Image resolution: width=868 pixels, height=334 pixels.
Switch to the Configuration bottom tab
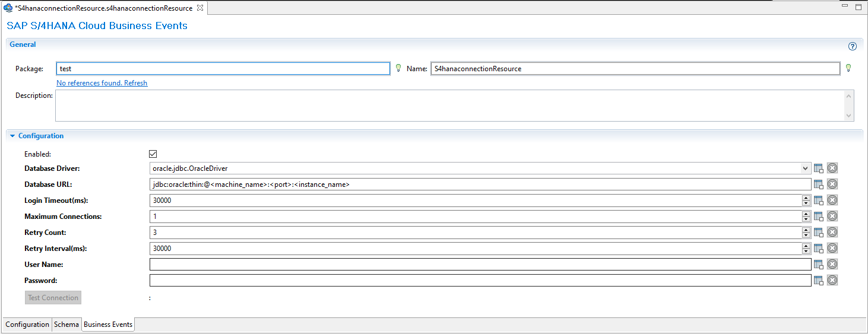[x=27, y=325]
